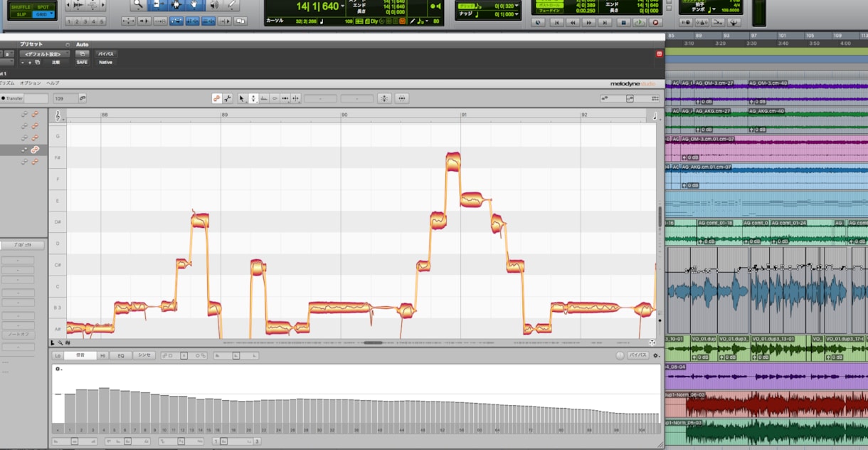
Task: Open Melodyne pitch correction macro
Action: tap(384, 98)
